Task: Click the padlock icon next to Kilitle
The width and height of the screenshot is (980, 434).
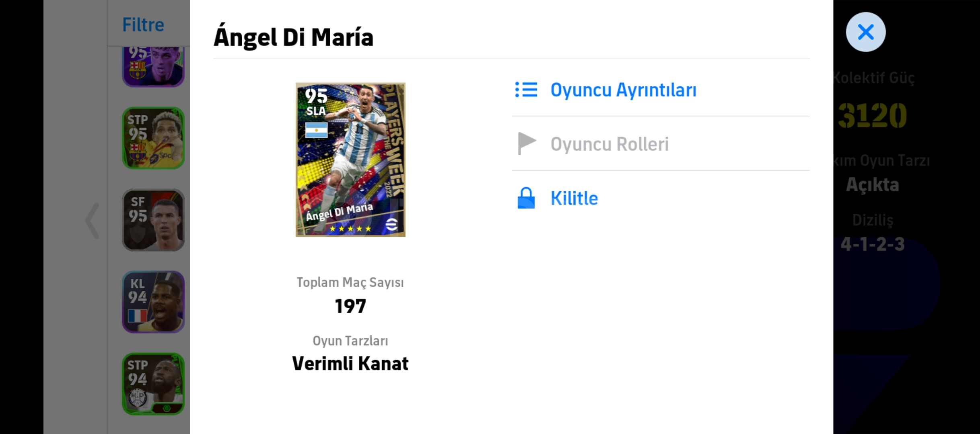Action: click(x=526, y=198)
